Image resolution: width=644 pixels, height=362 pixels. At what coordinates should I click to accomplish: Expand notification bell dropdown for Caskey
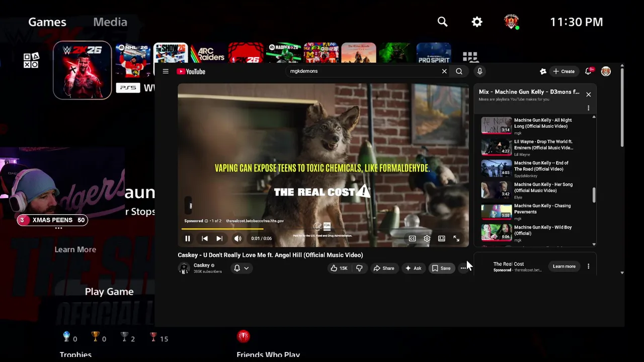(242, 268)
